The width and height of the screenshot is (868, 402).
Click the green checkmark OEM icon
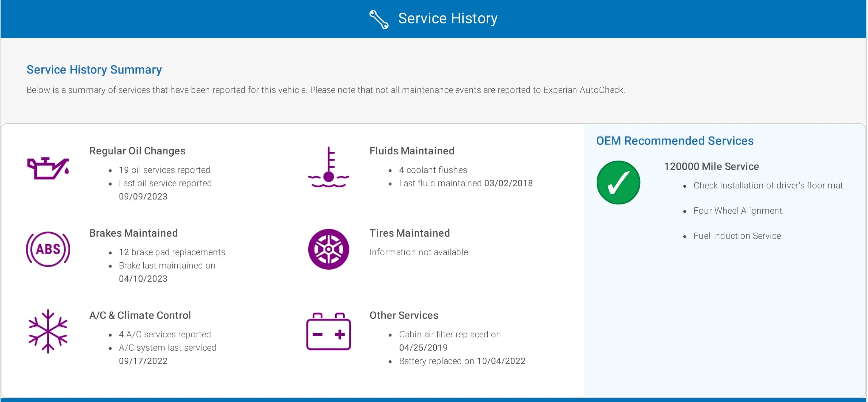(618, 183)
